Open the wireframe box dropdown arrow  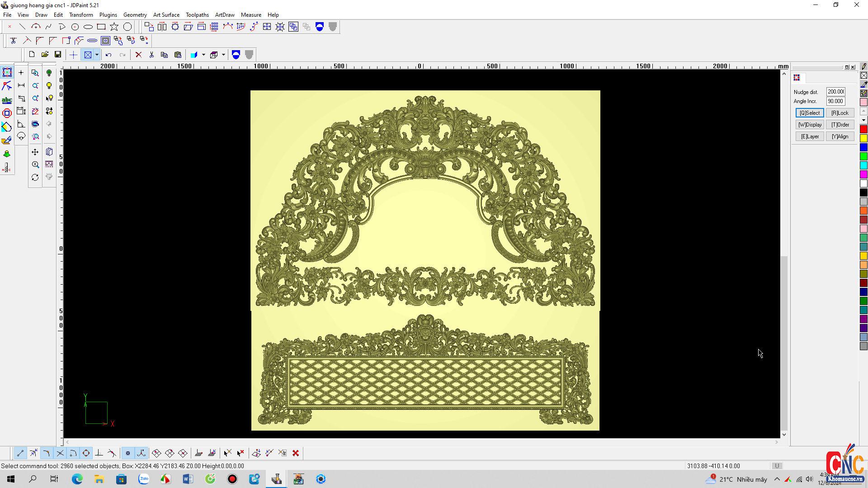223,55
